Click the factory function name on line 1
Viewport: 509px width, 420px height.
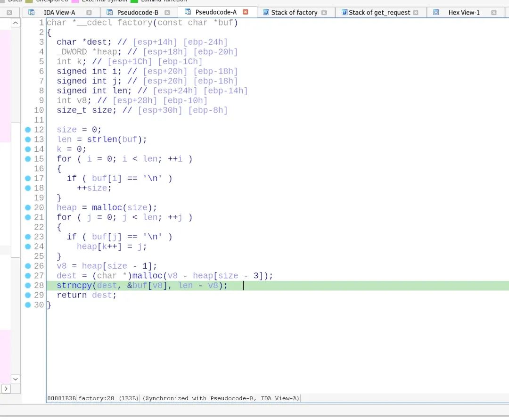click(x=135, y=23)
